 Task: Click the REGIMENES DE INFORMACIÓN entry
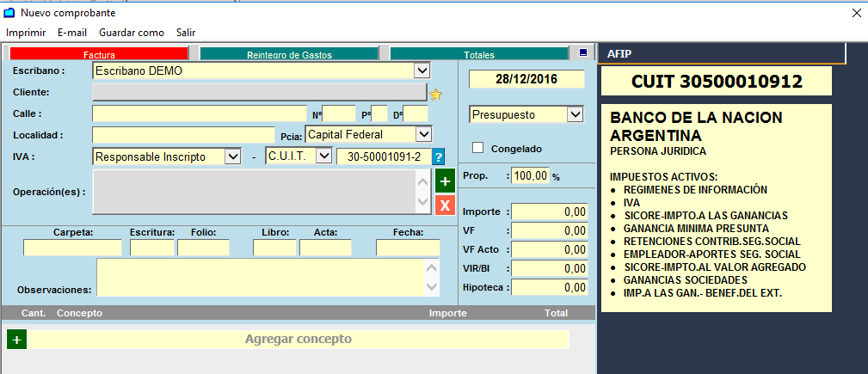coord(695,189)
